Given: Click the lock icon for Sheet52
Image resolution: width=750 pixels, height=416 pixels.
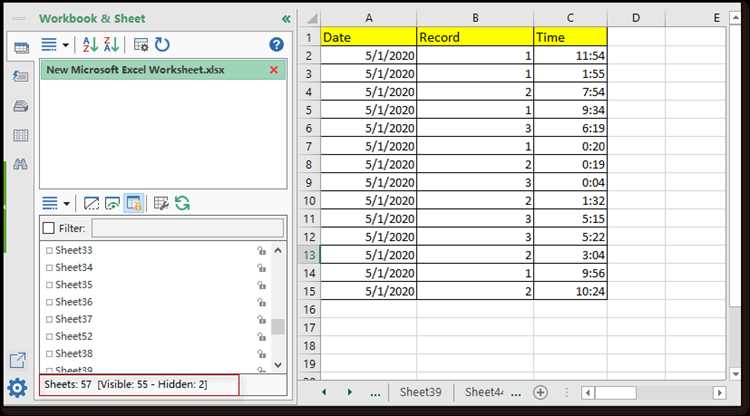Looking at the screenshot, I should [x=261, y=337].
